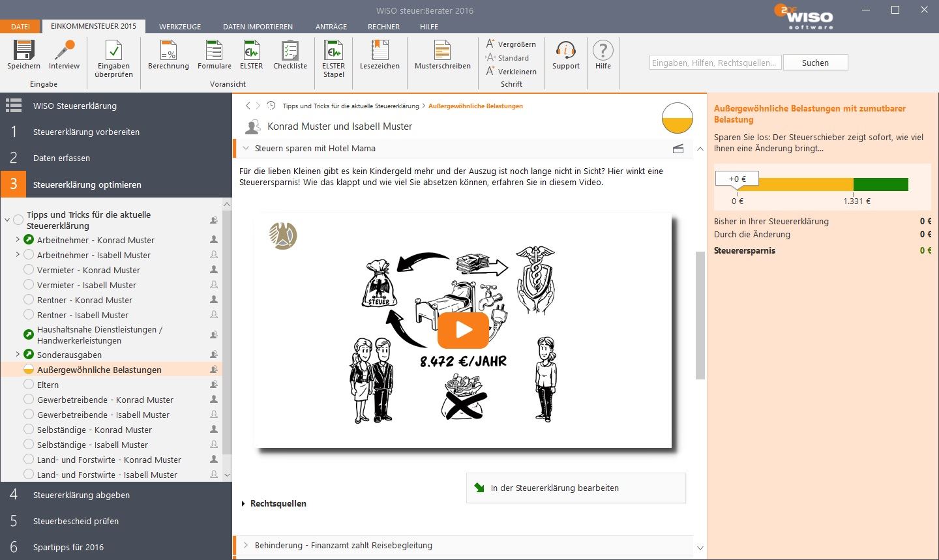Toggle status circle of Arbeitnehmer - Isabell Muster
939x560 pixels.
point(29,254)
